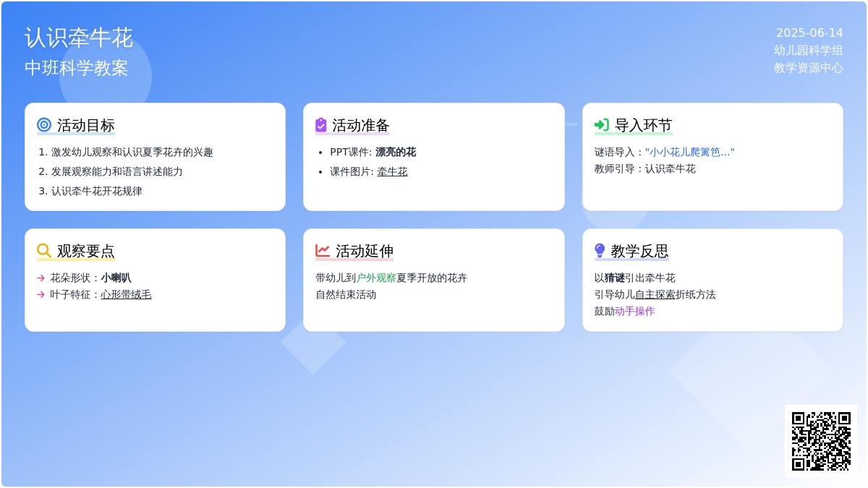Click the blue riddle text 小小花儿爬篱笆
868x488 pixels.
[x=690, y=153]
